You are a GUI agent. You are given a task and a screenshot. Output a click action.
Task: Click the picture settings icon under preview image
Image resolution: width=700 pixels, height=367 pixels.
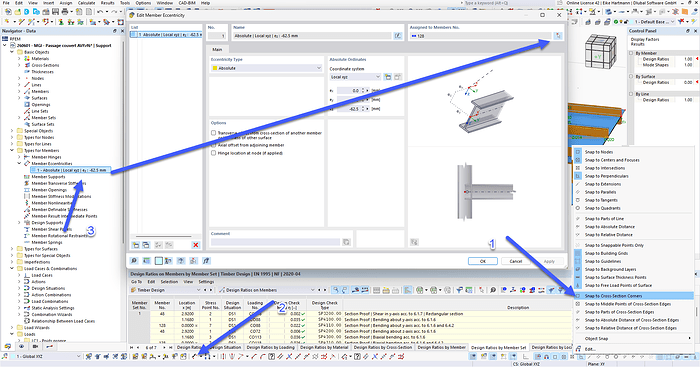[414, 242]
